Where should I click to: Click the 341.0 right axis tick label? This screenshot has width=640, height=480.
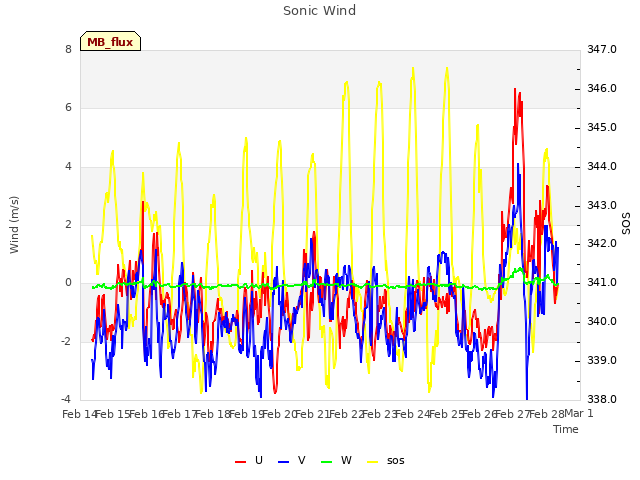602,283
